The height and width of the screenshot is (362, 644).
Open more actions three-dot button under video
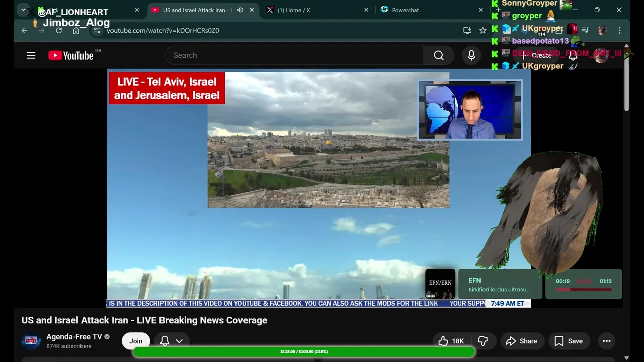[x=607, y=341]
